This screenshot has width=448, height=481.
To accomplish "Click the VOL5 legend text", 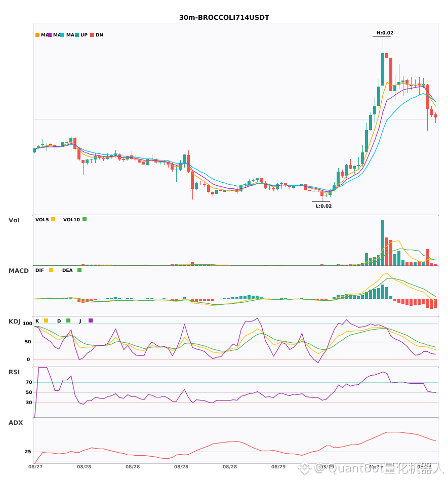I will pyautogui.click(x=42, y=220).
